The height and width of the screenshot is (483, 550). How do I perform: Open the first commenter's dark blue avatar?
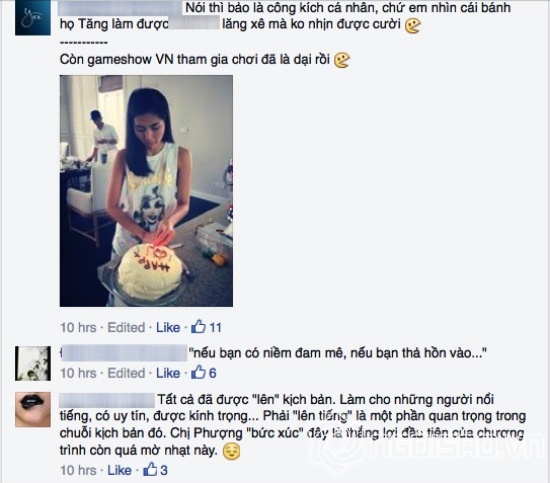point(33,18)
